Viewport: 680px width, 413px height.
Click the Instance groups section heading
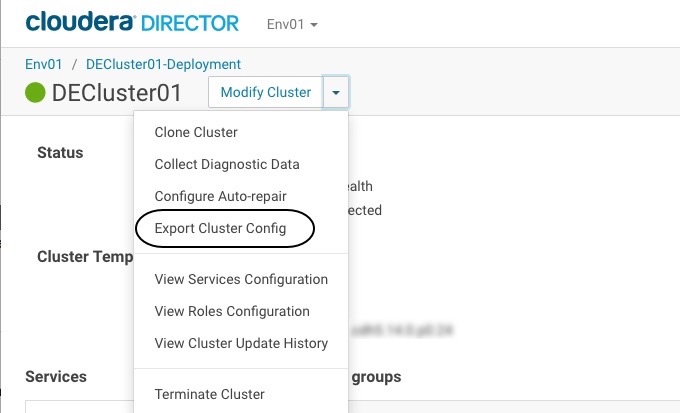(375, 377)
